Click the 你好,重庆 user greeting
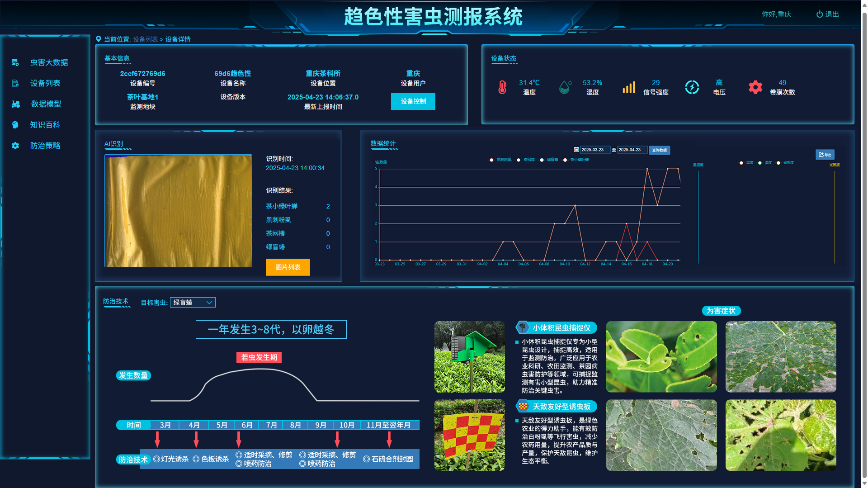The image size is (868, 488). (777, 14)
